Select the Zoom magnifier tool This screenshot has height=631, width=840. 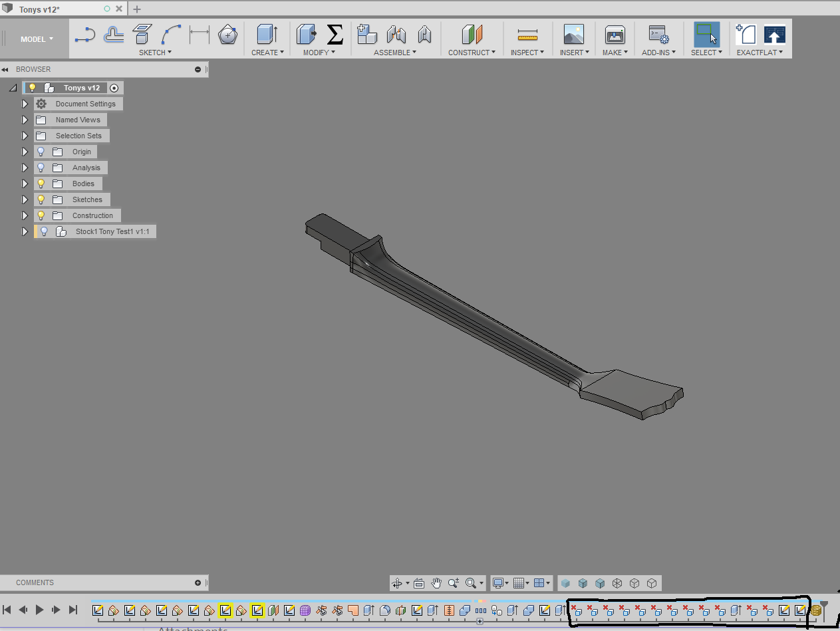coord(454,583)
